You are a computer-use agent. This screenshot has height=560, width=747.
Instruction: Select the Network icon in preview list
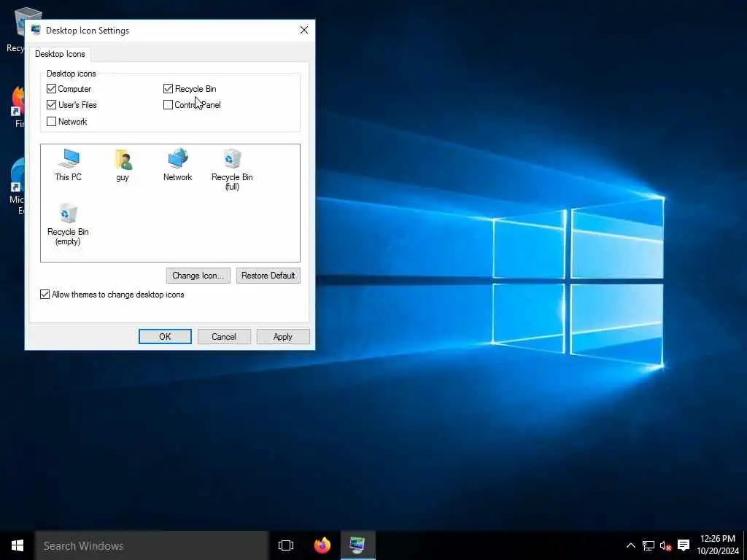(x=178, y=164)
